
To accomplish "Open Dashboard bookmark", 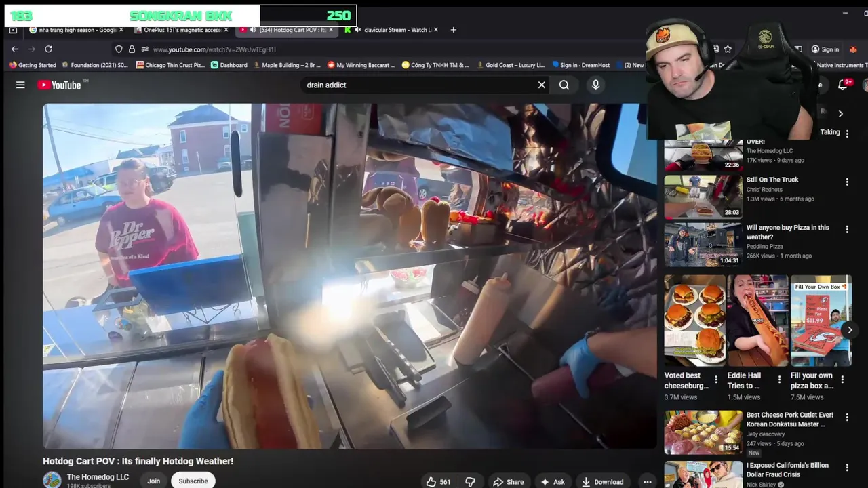I will 229,65.
